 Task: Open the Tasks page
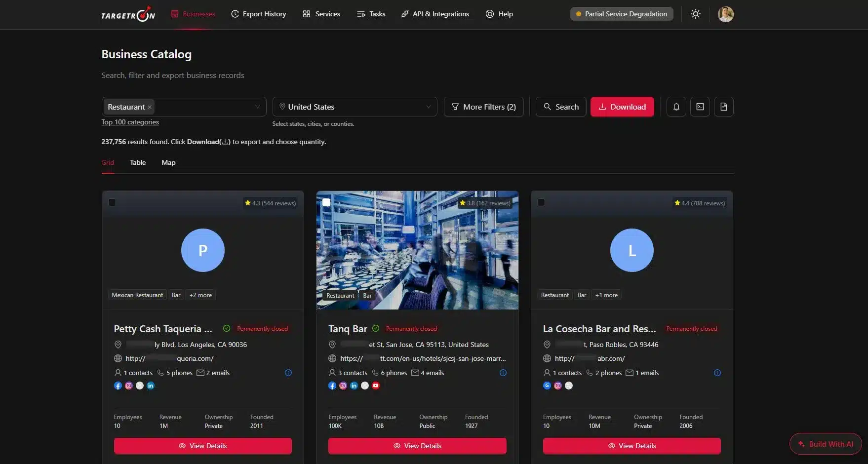pos(371,14)
